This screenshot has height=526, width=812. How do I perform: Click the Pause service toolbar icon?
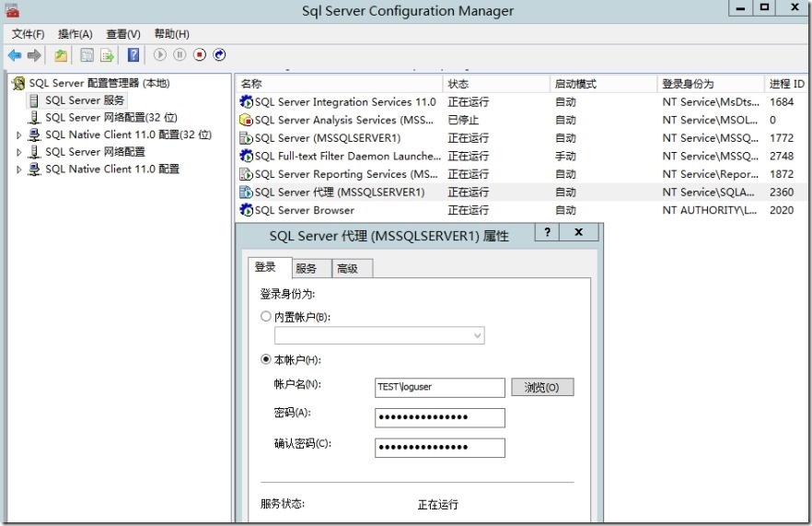tap(180, 55)
